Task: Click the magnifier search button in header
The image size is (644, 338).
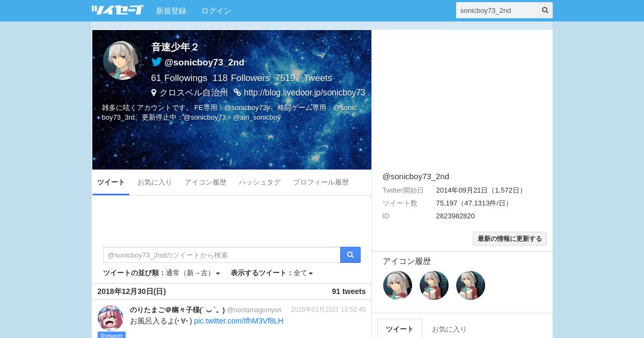Action: pyautogui.click(x=545, y=10)
